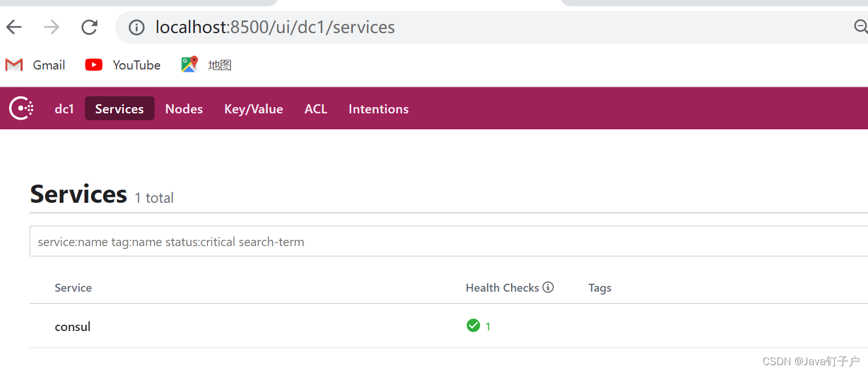Click the Health Checks info icon

pos(548,287)
